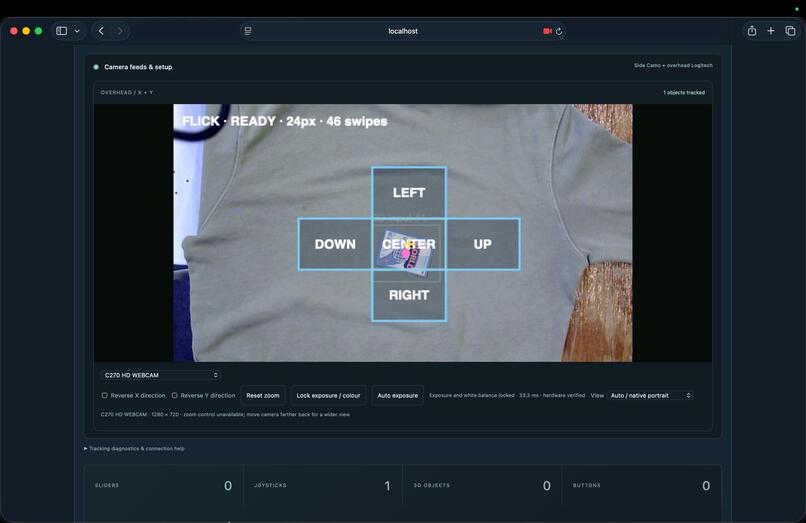Show the tab overview
The image size is (806, 523).
790,31
